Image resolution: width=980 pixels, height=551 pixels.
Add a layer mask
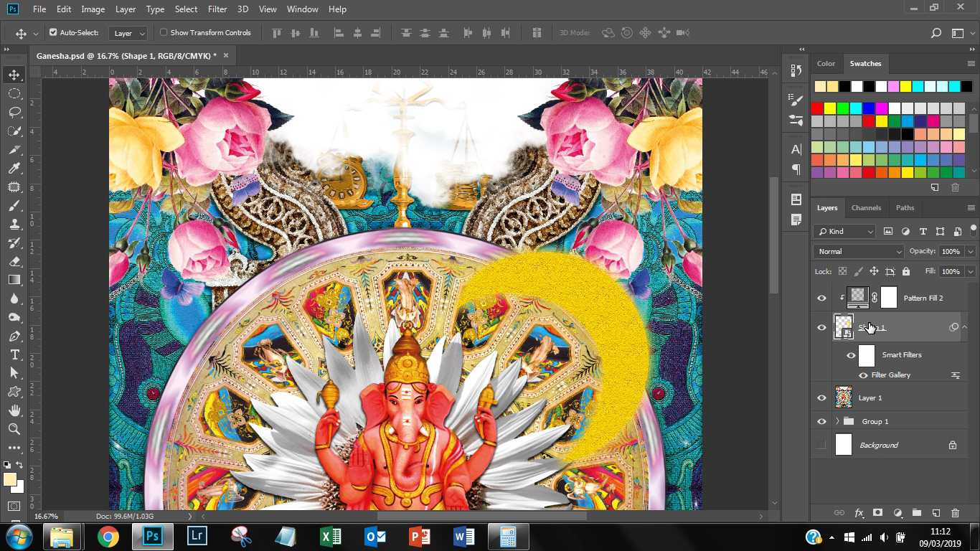pos(877,513)
